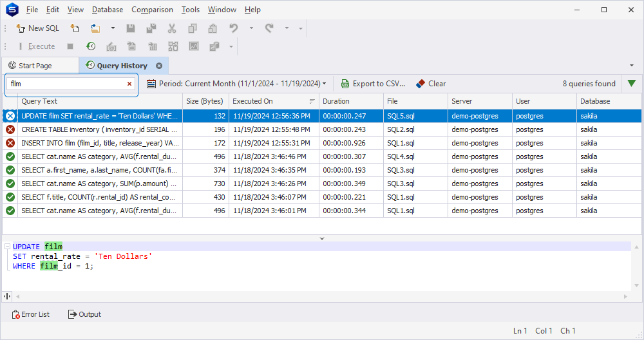Switch to the Start Page tab

[40, 66]
